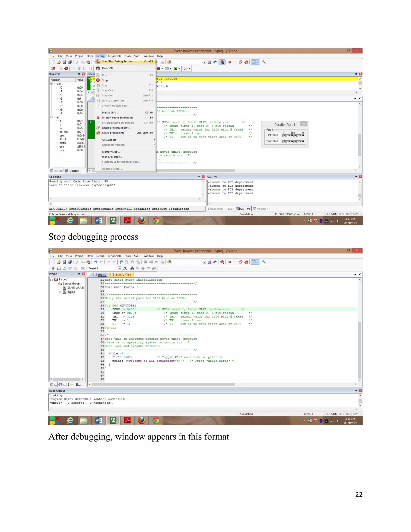Choose Kill All Breakpoints menu entry
This screenshot has width=411, height=532.
coord(125,133)
